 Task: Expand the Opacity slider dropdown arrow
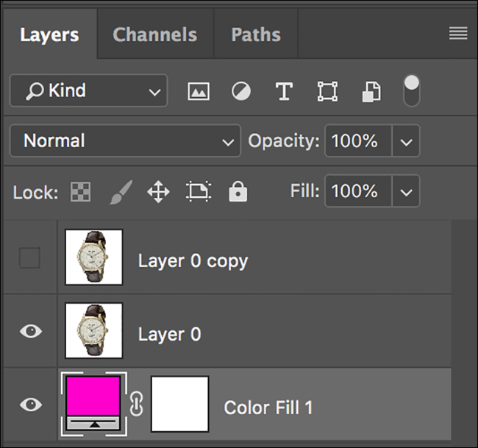pyautogui.click(x=407, y=141)
